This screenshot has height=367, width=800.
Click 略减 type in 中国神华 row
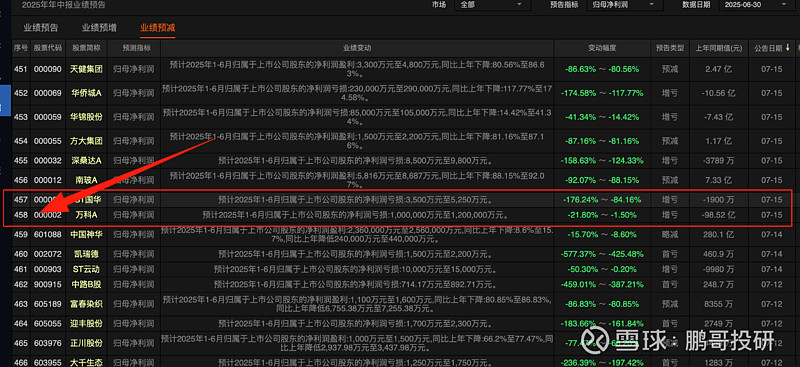[x=670, y=234]
